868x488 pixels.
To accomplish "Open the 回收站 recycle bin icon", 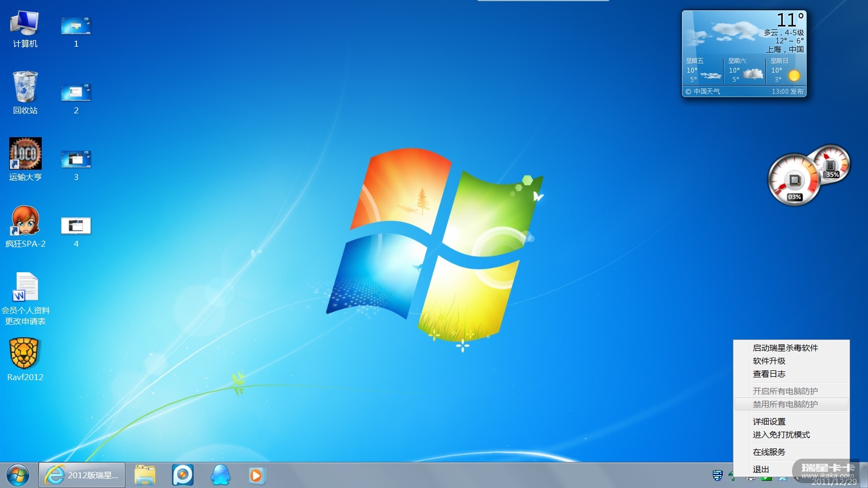I will 25,93.
